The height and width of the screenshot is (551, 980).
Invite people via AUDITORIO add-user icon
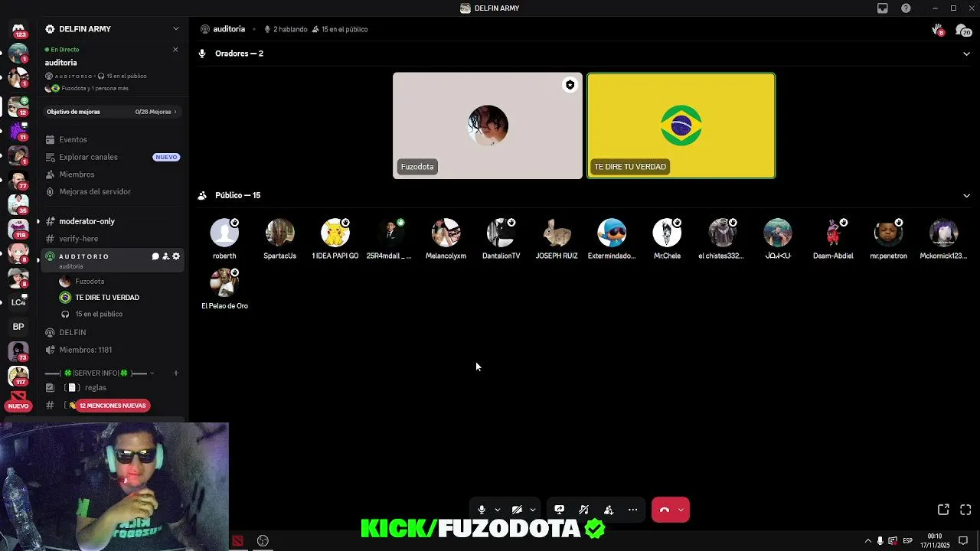(x=165, y=256)
